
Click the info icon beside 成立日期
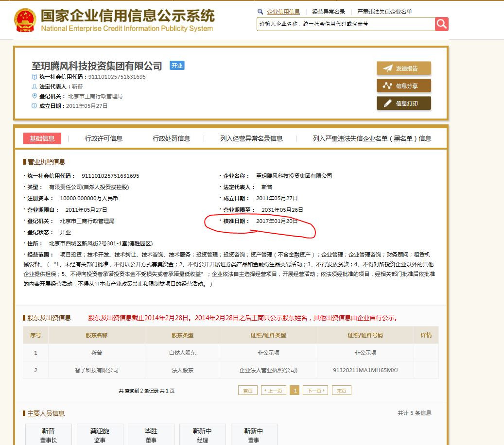pyautogui.click(x=35, y=106)
